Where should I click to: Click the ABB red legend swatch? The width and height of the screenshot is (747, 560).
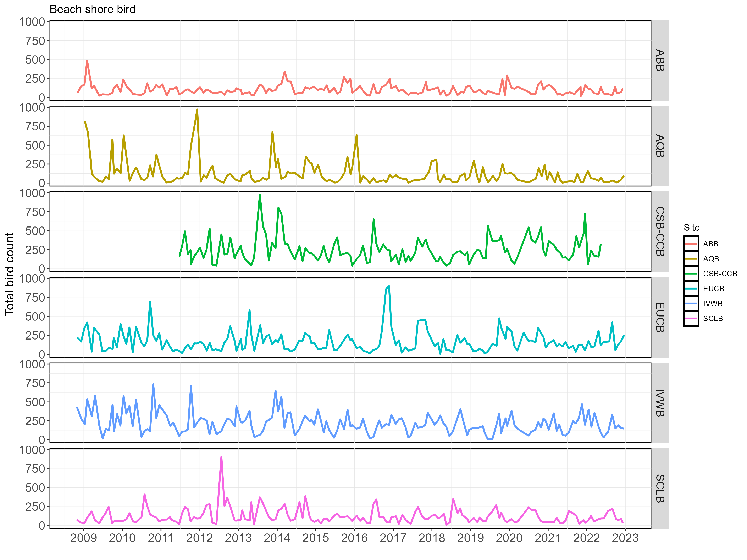coord(691,244)
